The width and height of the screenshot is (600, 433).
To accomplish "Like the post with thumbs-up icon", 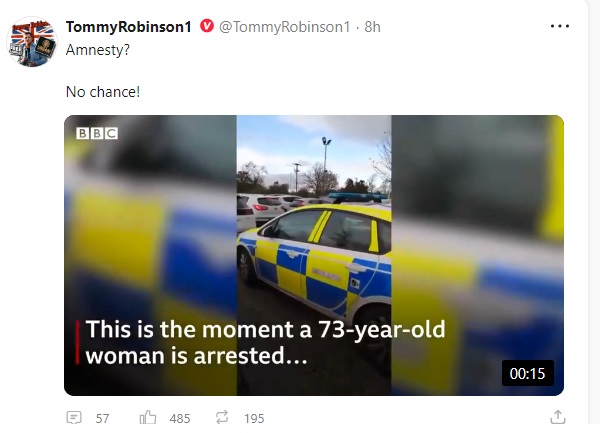I will [x=148, y=417].
